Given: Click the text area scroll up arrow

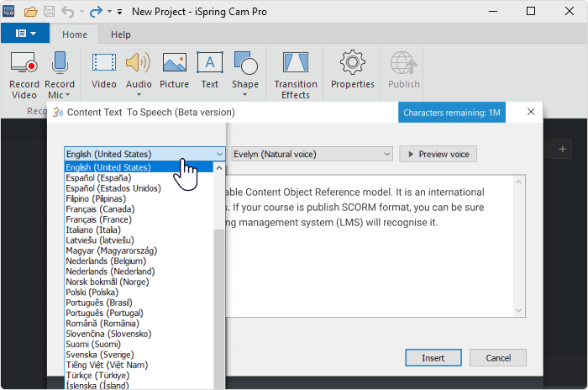Looking at the screenshot, I should click(x=518, y=182).
